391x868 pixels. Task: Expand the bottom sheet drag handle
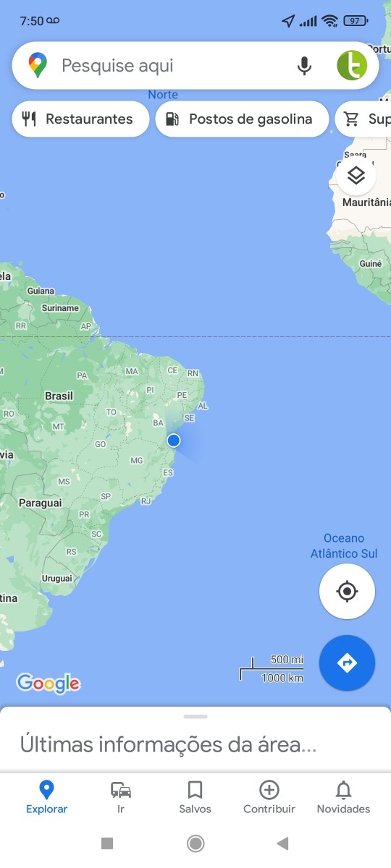[x=195, y=716]
